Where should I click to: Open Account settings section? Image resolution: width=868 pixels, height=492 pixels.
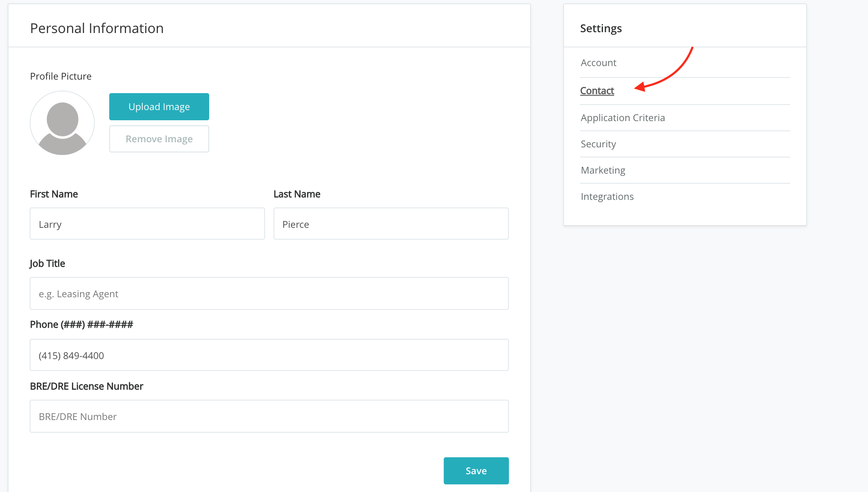598,63
